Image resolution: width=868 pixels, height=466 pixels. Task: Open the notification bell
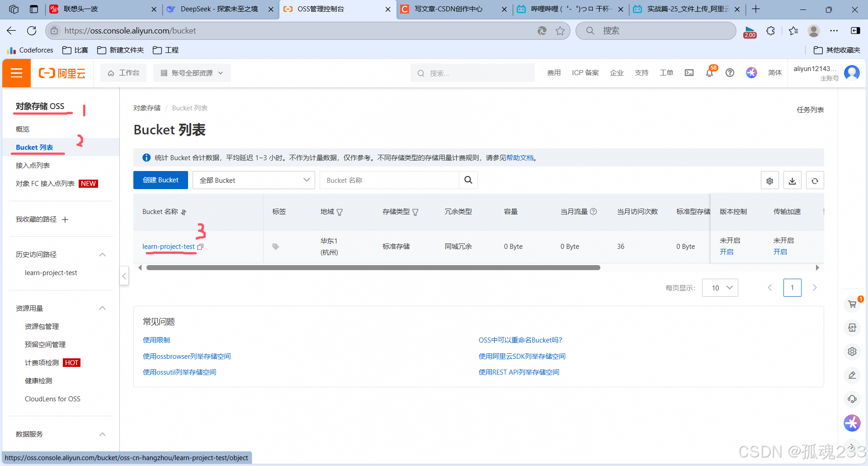click(x=709, y=73)
